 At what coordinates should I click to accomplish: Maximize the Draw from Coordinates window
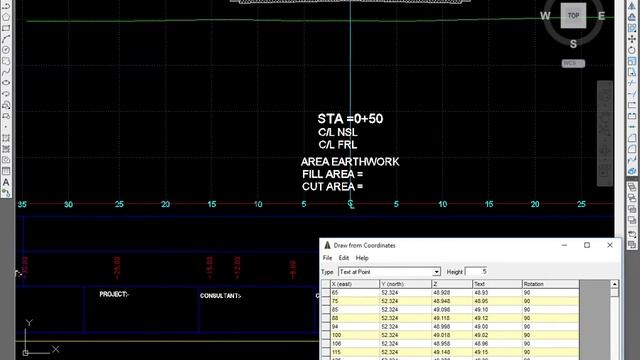[587, 245]
